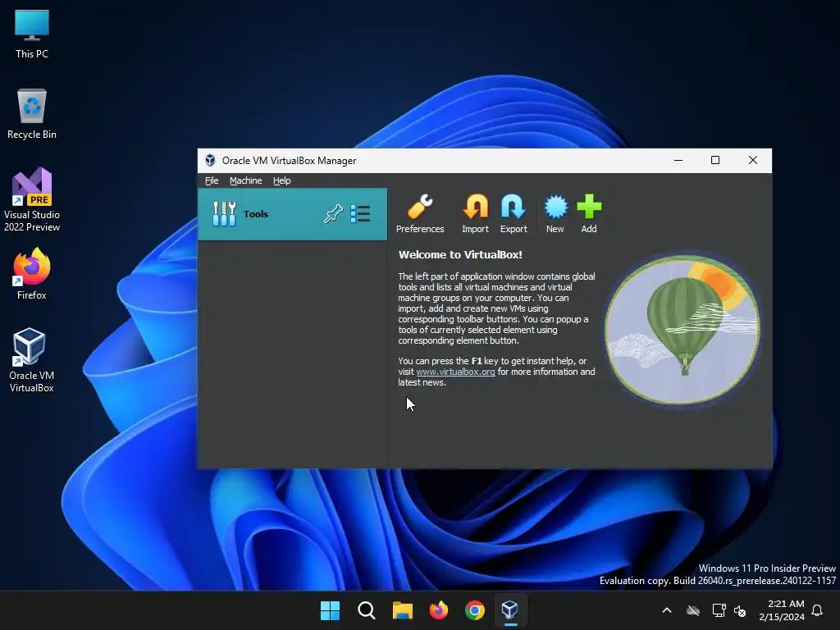Click the hot air balloon welcome image

[682, 330]
